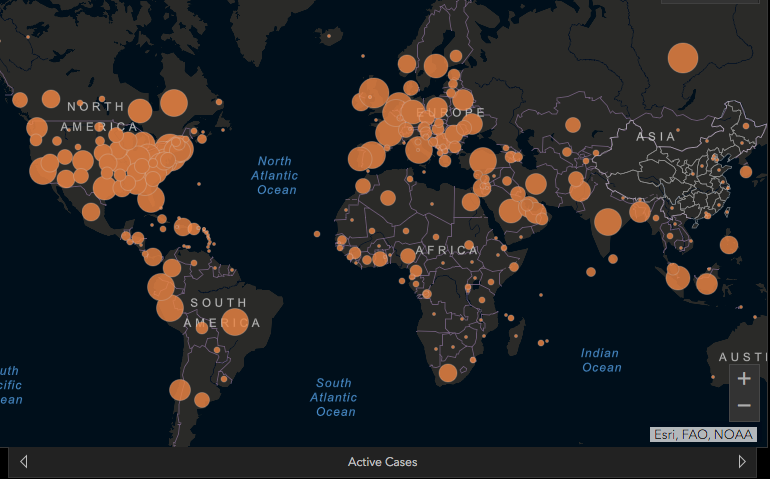
Task: Click the bubble over the Philippines
Action: (x=729, y=245)
